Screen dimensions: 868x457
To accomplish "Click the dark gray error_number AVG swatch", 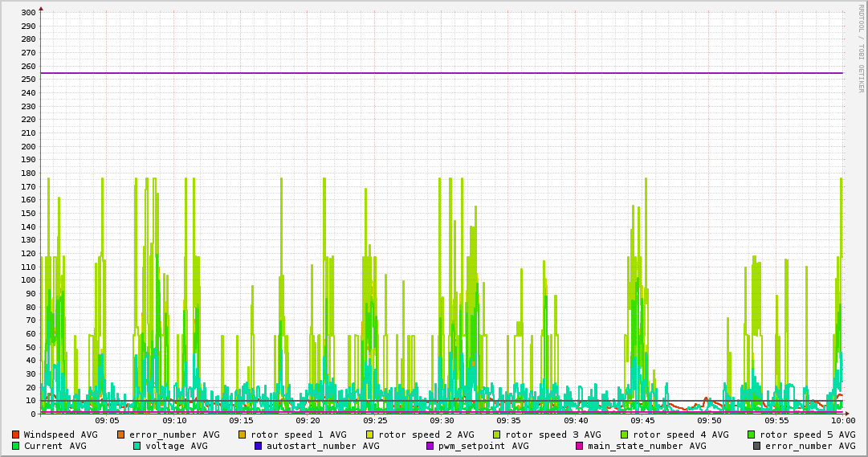I will click(756, 446).
